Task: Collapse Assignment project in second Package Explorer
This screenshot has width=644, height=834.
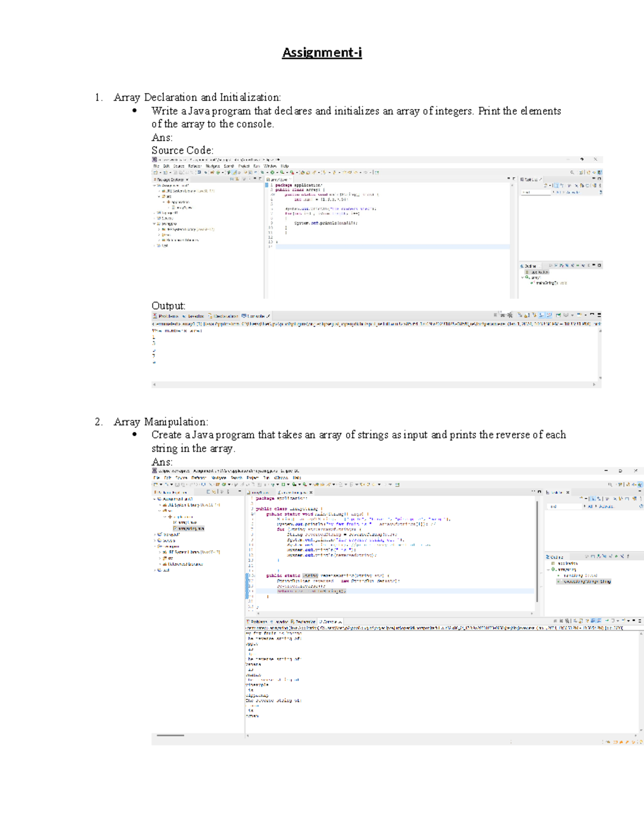Action: 155,499
